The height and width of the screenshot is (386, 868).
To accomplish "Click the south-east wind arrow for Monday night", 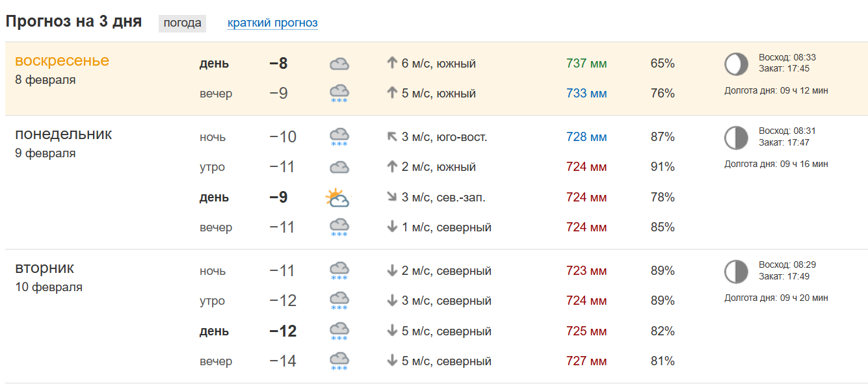I will tap(392, 137).
